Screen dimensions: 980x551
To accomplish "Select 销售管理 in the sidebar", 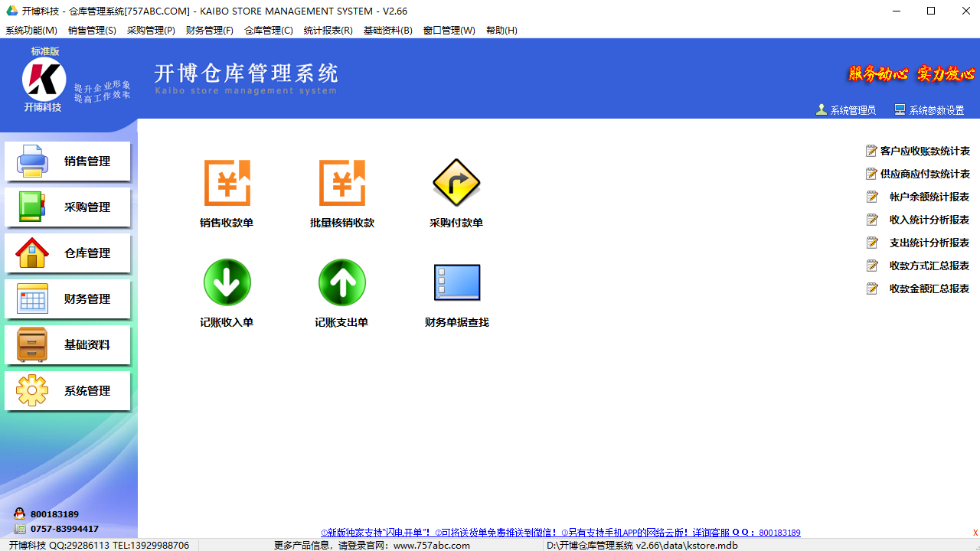I will pyautogui.click(x=67, y=161).
